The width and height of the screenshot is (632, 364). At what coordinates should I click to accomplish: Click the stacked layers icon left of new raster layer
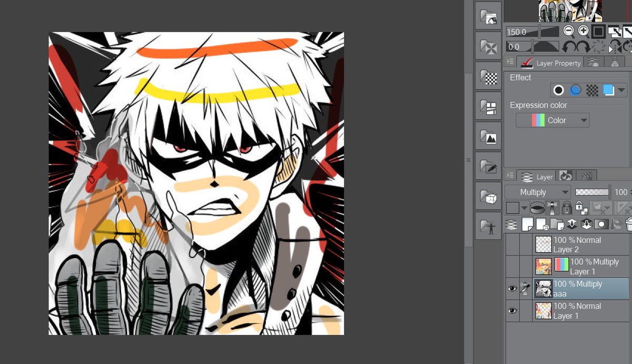pos(511,224)
